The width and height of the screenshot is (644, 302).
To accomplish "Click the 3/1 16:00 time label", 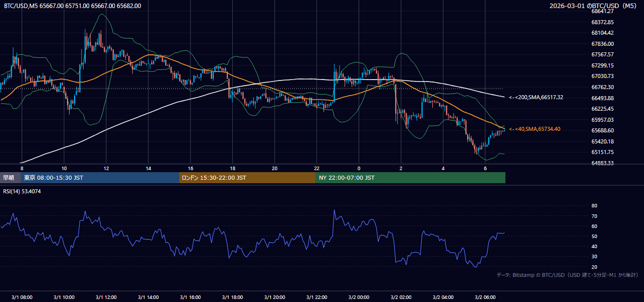I will (x=190, y=297).
